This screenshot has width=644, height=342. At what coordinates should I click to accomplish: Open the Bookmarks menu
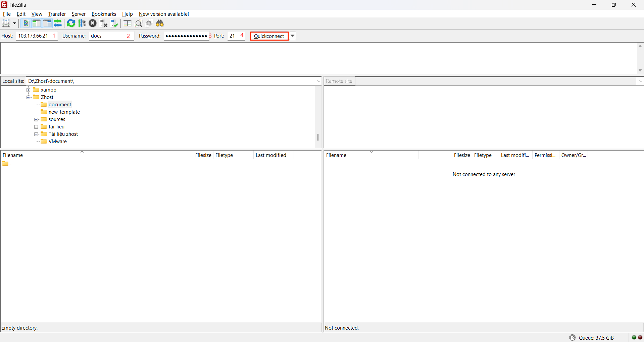coord(104,14)
